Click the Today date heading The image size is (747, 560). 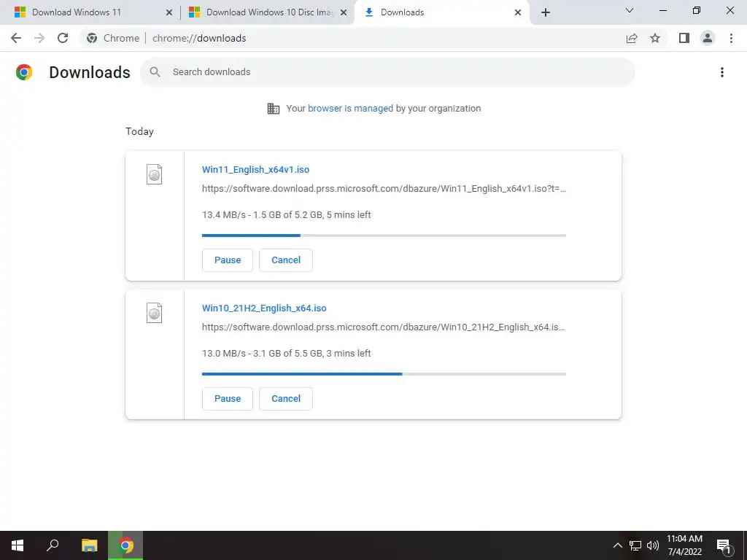tap(139, 131)
